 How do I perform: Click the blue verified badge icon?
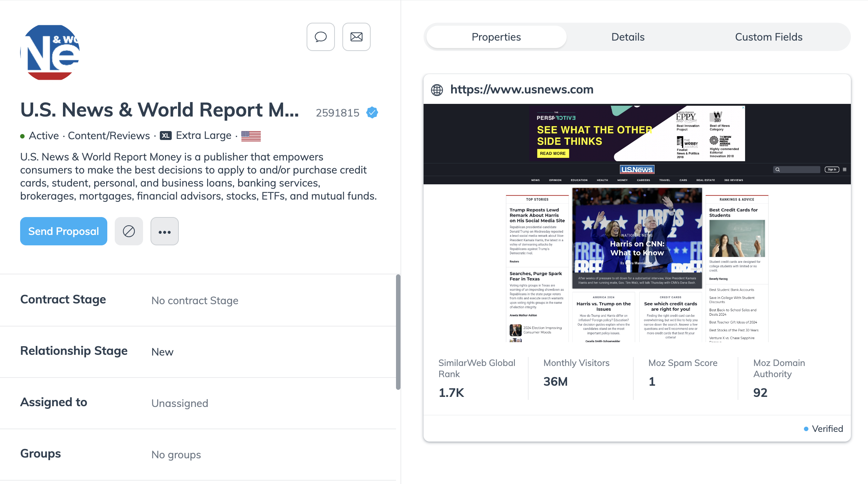point(372,112)
